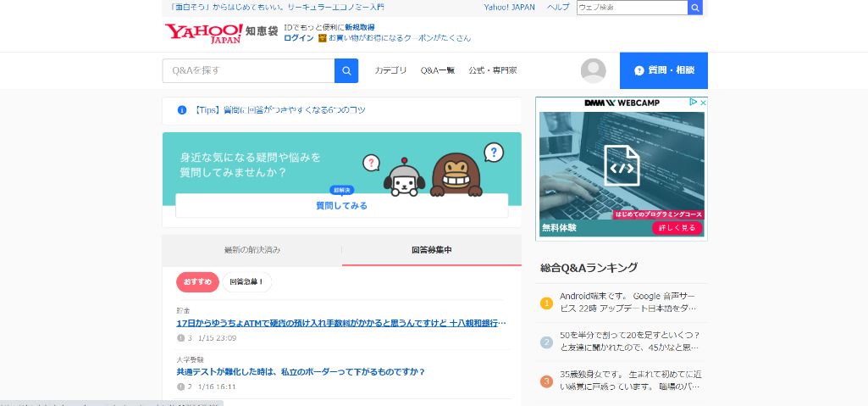
Task: Open カテゴリ menu
Action: [390, 70]
